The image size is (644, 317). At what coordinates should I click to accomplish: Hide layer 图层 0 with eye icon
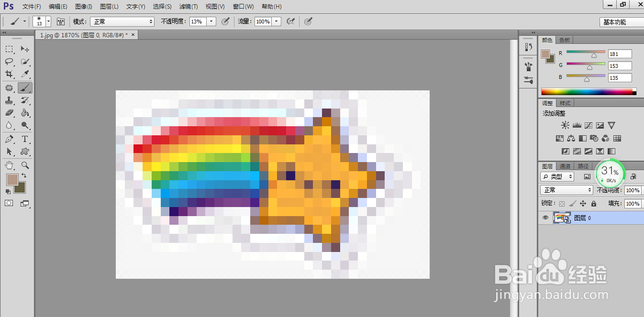pyautogui.click(x=545, y=218)
